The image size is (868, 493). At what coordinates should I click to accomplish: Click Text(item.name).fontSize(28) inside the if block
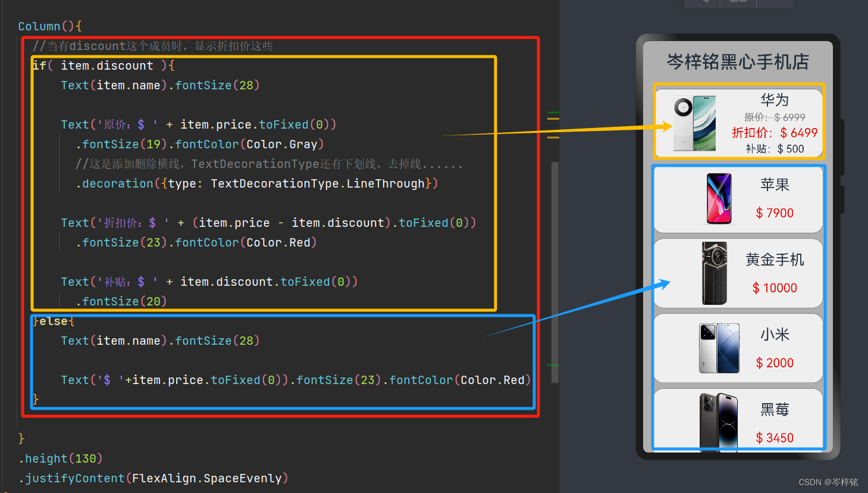pyautogui.click(x=160, y=85)
